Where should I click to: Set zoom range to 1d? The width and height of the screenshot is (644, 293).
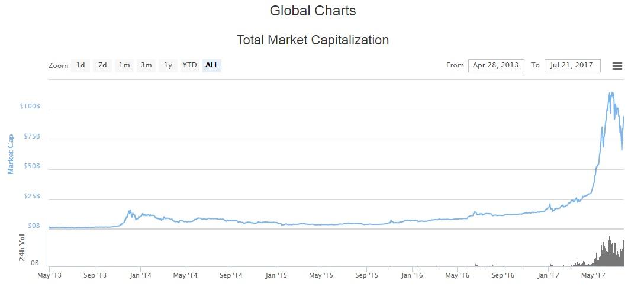[x=80, y=65]
